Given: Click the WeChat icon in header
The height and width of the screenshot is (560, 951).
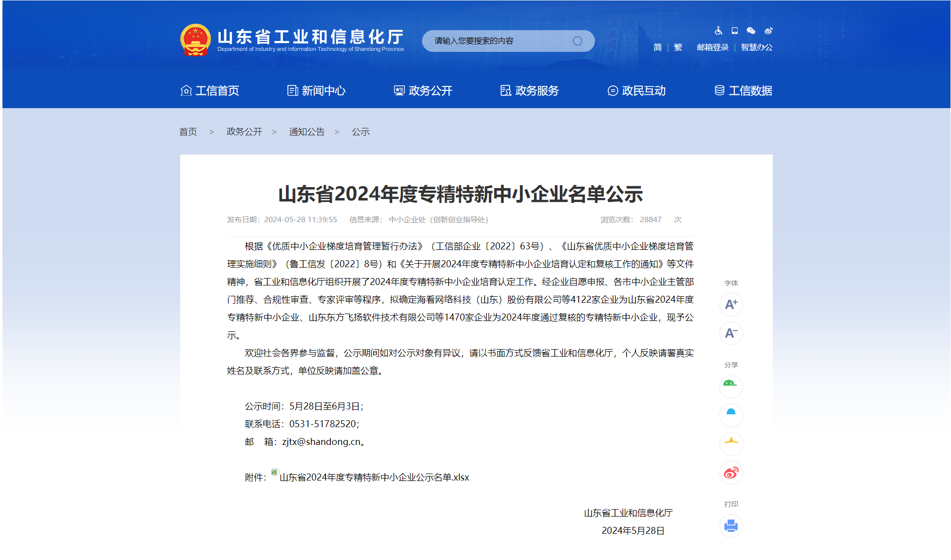Looking at the screenshot, I should click(751, 31).
